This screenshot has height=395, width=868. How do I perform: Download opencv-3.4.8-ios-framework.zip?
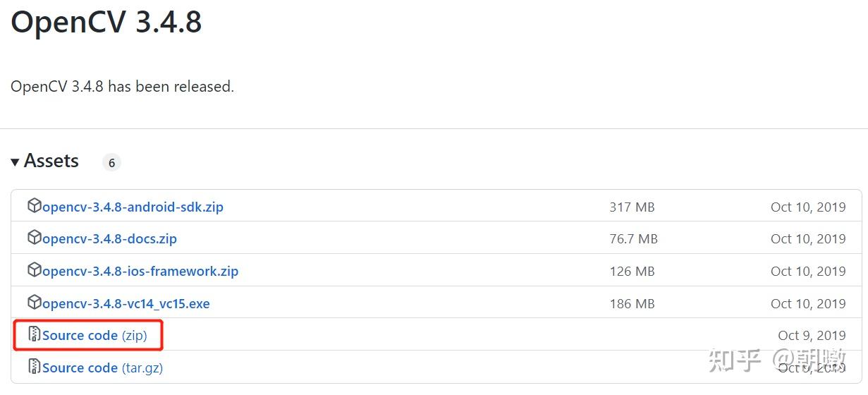(x=140, y=272)
